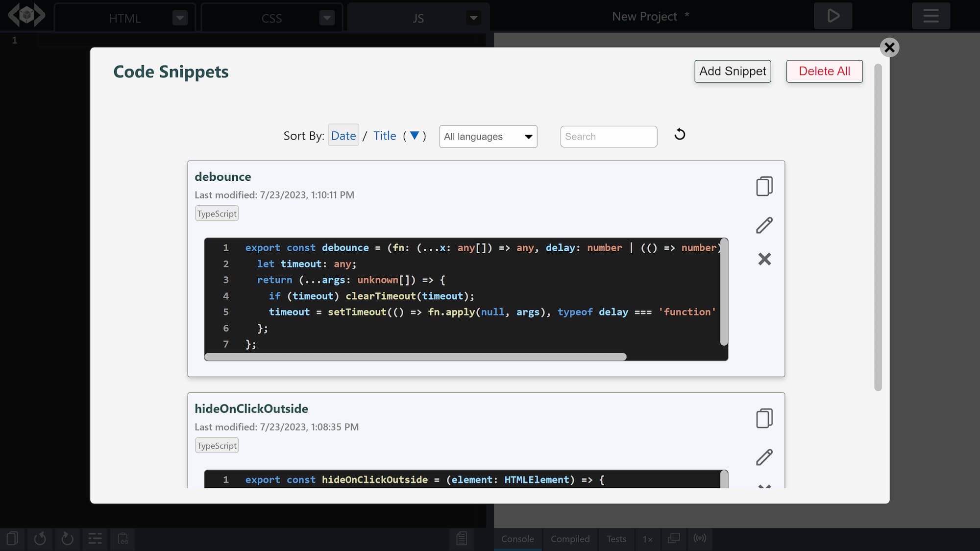Open the hamburger menu
This screenshot has height=551, width=980.
(930, 16)
